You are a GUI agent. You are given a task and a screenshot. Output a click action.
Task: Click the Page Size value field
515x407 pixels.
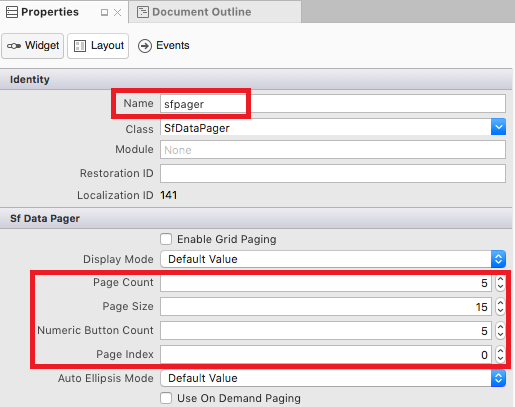coord(326,307)
